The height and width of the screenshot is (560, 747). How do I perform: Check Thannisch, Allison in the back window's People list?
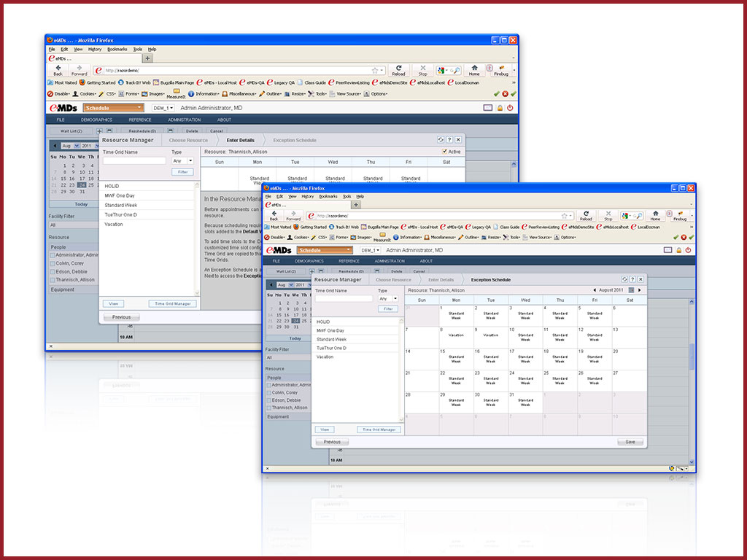(53, 280)
